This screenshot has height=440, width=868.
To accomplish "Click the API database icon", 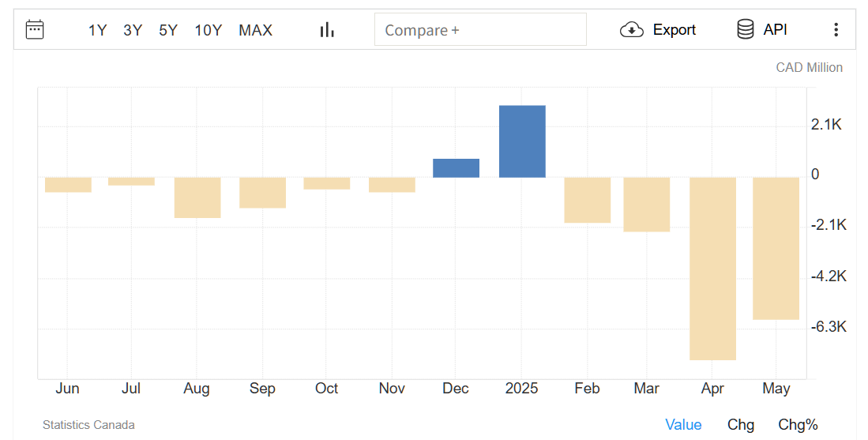I will pos(745,30).
